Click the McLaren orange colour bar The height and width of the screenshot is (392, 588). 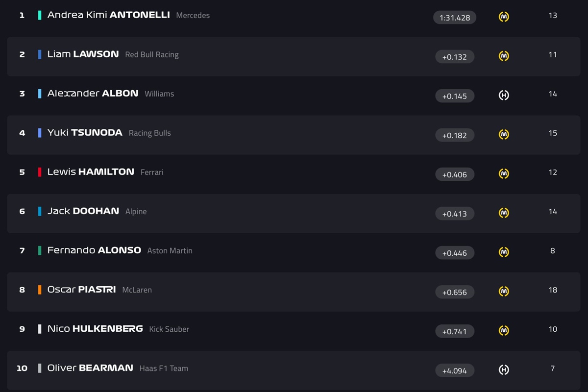tap(40, 290)
